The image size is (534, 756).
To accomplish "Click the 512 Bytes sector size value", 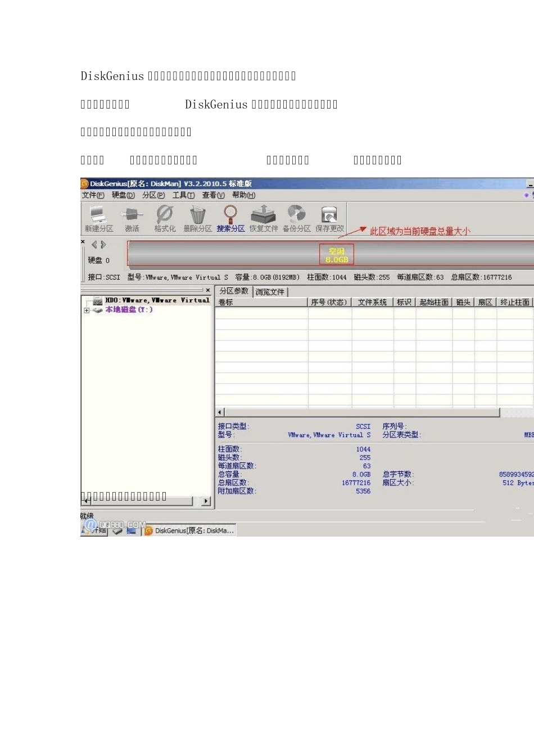I will point(518,483).
